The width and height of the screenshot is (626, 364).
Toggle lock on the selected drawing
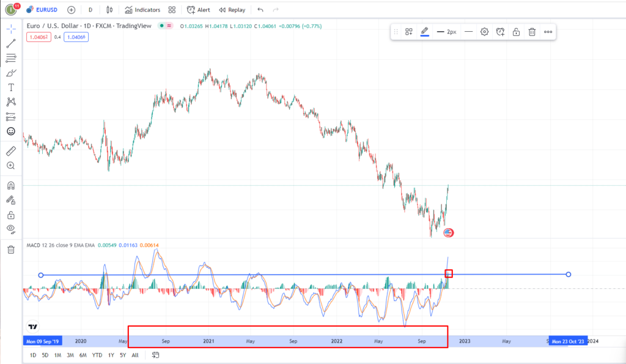click(516, 32)
